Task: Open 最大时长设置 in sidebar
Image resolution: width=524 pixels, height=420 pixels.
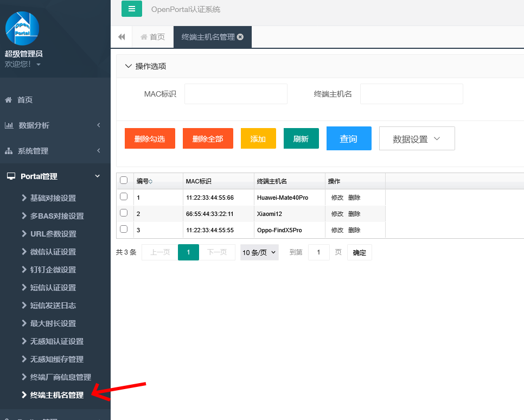Action: click(x=53, y=323)
